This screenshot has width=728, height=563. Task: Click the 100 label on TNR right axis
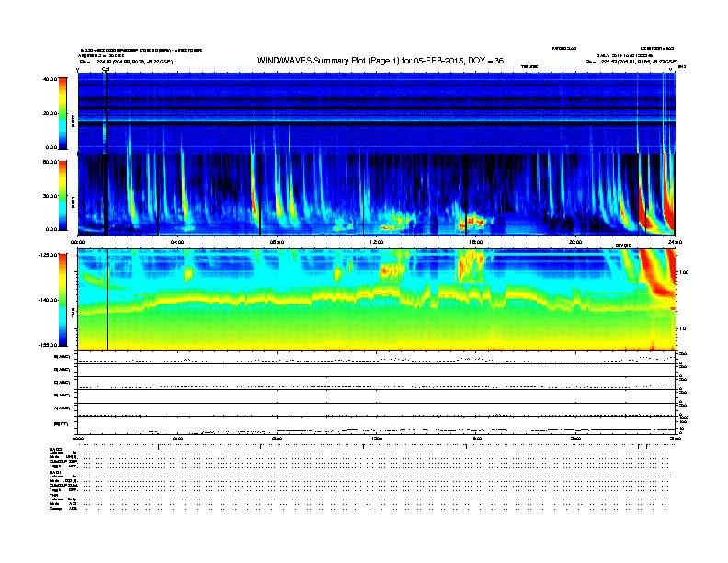(684, 272)
